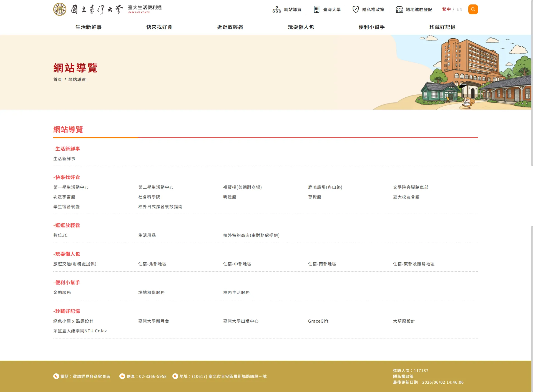533x392 pixels.
Task: Click the shield icon beside 隱私權政策
Action: [356, 9]
